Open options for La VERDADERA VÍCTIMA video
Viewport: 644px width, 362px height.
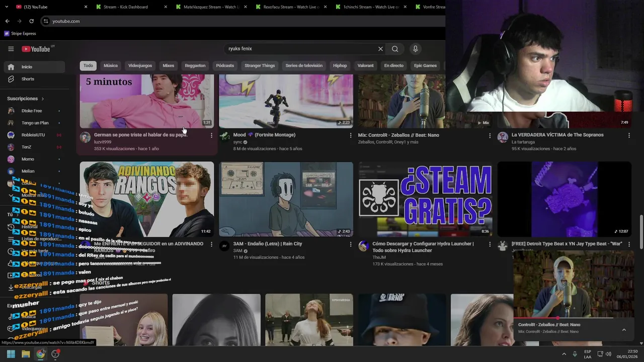coord(629,135)
